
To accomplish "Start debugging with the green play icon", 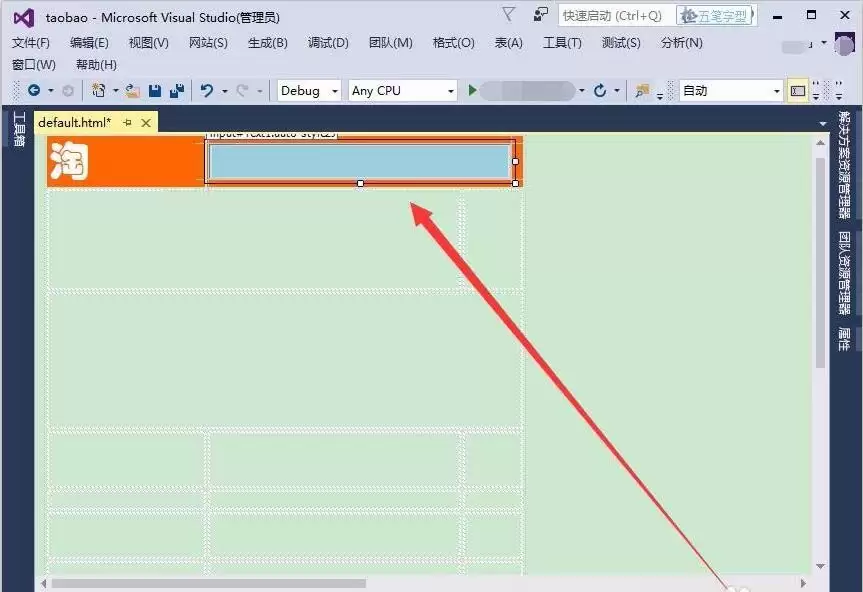I will coord(471,90).
